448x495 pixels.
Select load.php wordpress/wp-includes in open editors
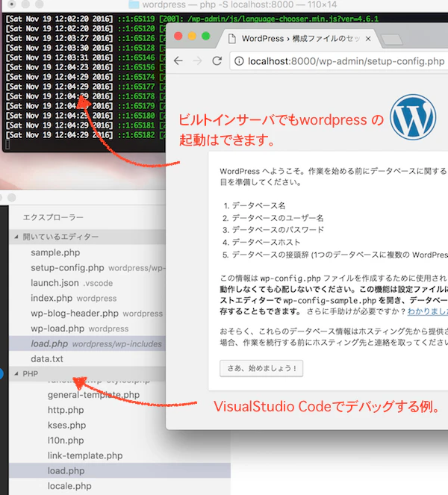[x=87, y=343]
